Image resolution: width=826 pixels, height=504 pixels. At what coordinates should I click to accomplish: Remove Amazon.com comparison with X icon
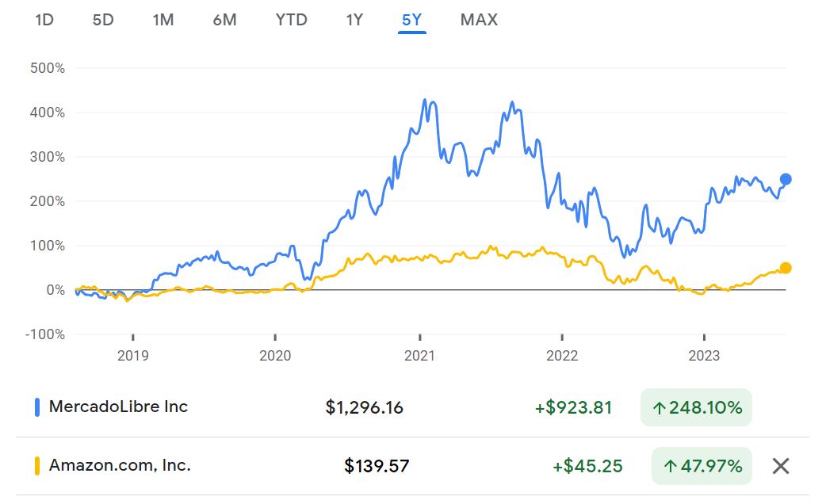tap(781, 466)
